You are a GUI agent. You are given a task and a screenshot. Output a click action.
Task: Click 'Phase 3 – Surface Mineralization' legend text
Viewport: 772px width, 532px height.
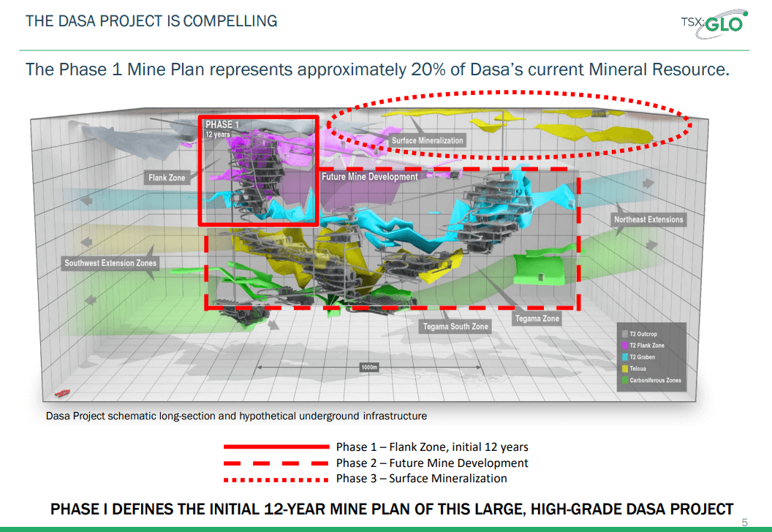pyautogui.click(x=421, y=479)
